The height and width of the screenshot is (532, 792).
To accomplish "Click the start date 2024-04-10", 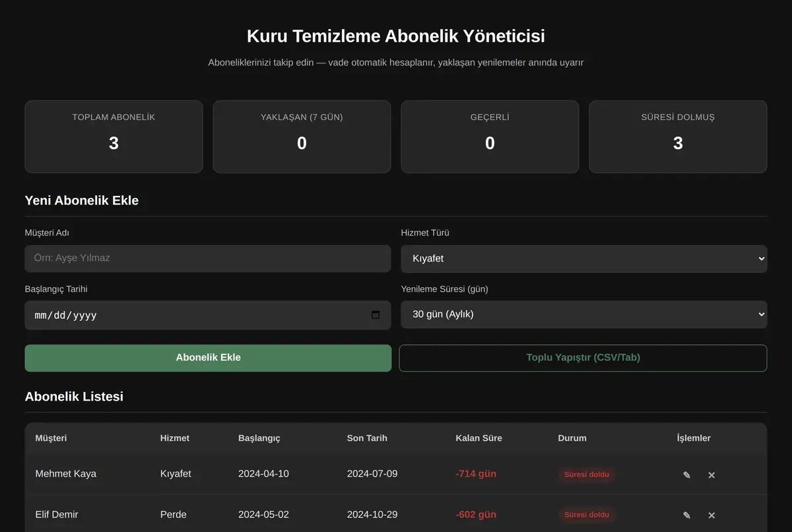I will coord(263,474).
